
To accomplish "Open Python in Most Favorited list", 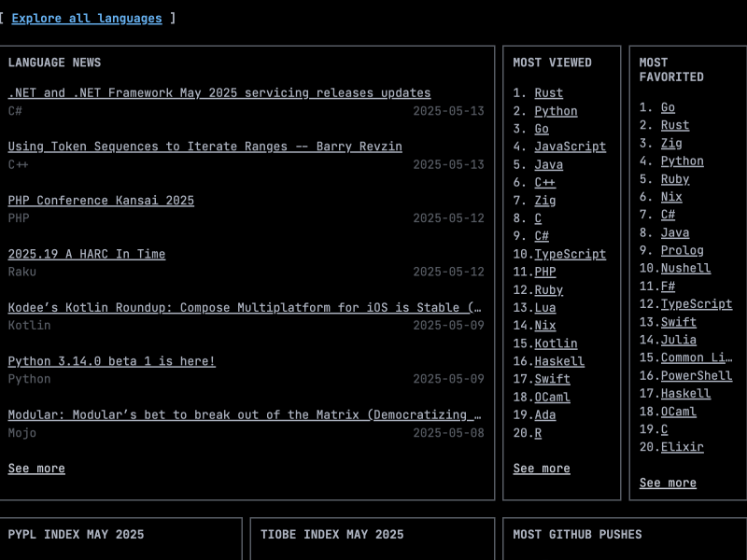I will point(683,161).
